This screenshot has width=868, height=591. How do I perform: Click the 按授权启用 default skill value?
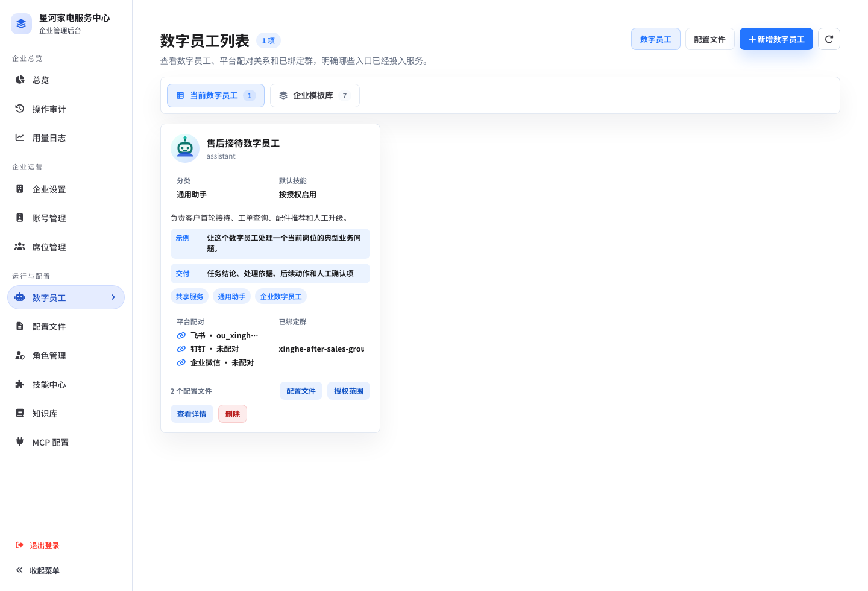click(x=298, y=194)
